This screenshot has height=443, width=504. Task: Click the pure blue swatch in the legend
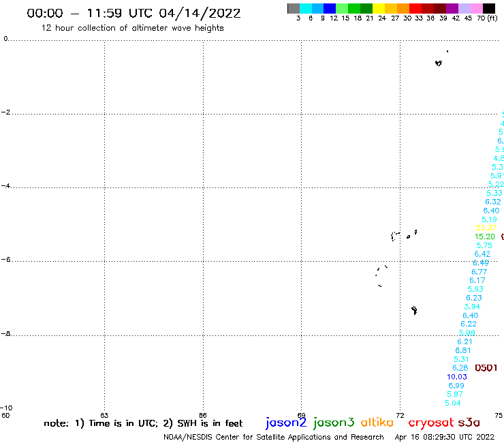tap(330, 8)
